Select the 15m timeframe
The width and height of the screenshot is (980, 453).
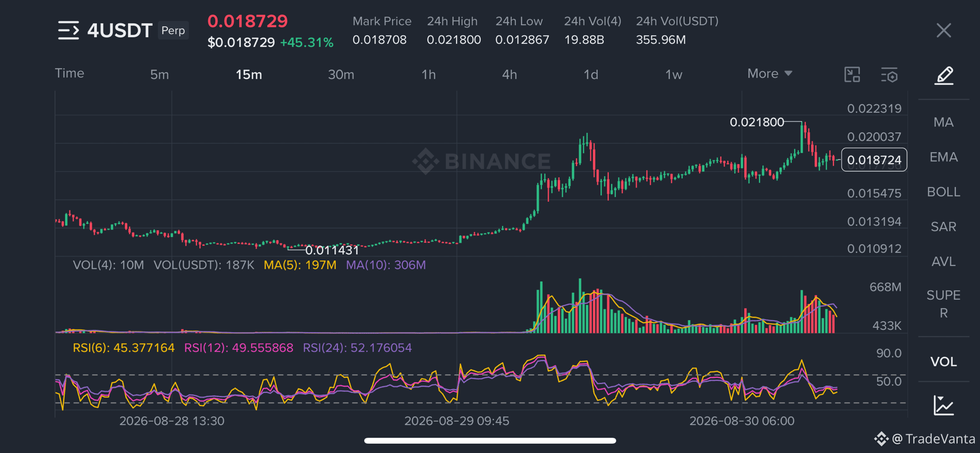(249, 74)
